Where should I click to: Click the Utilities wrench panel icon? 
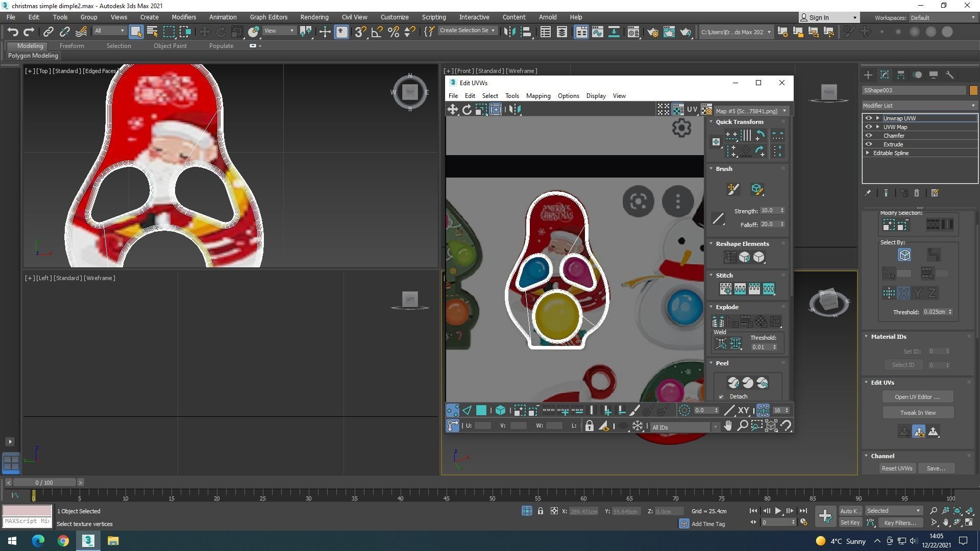click(x=950, y=75)
